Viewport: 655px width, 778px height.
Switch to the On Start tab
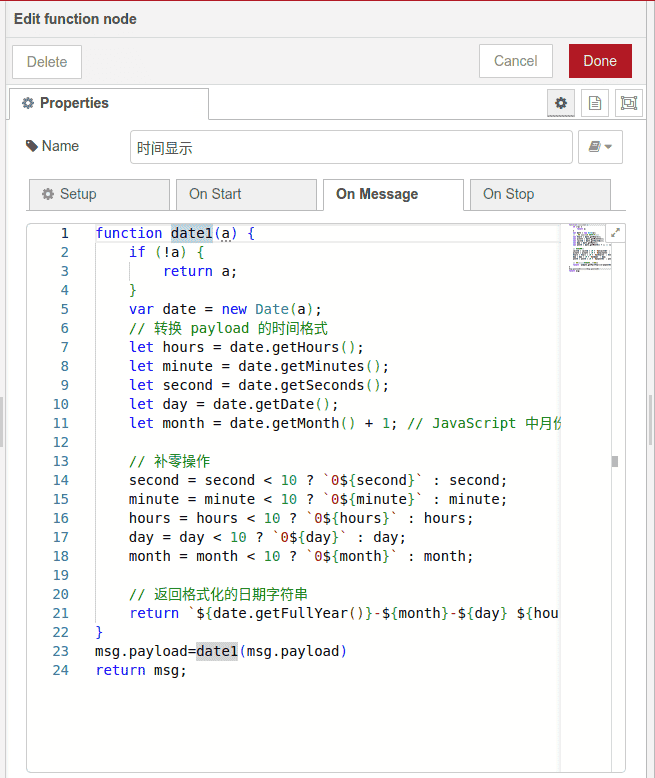(245, 194)
